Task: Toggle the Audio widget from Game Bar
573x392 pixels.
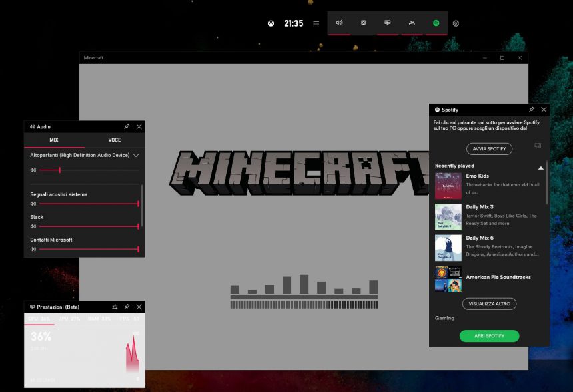Action: [x=340, y=23]
